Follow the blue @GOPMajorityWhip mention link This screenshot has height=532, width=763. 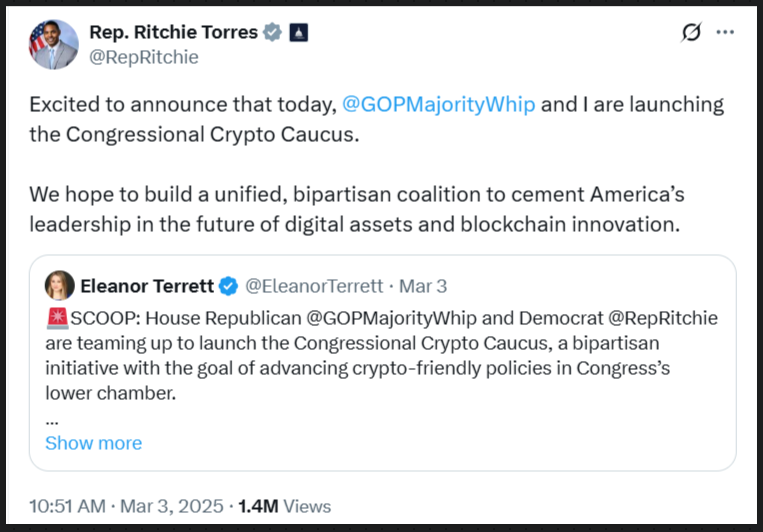(438, 105)
